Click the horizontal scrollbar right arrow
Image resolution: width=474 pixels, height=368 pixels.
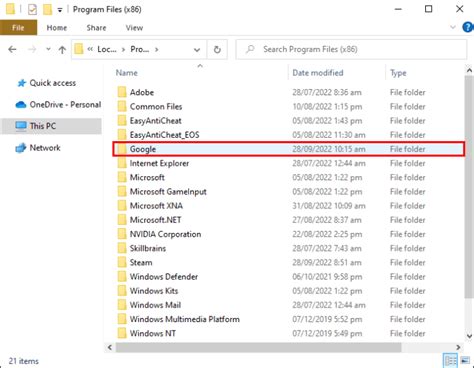tap(458, 347)
